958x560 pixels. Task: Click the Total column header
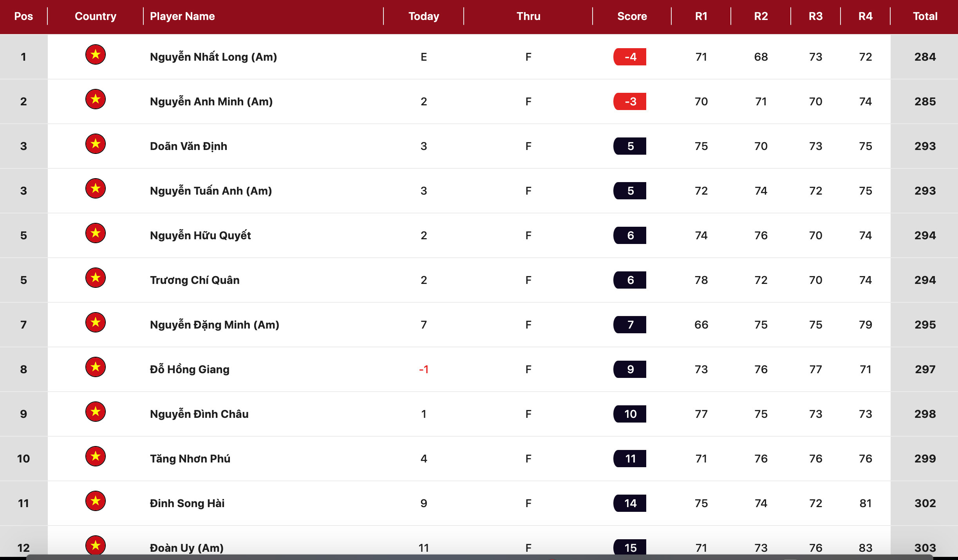(925, 16)
